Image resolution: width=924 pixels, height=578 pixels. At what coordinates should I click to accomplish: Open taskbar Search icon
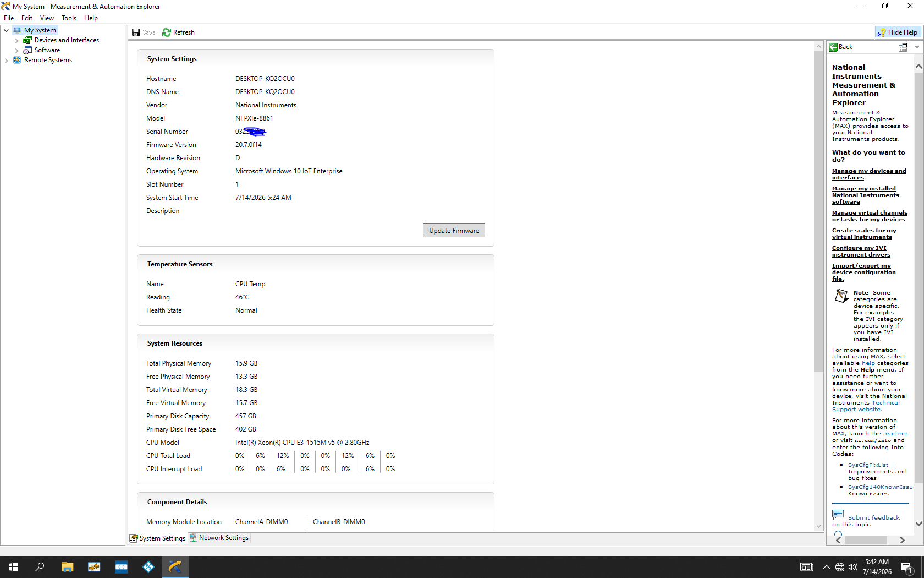click(x=40, y=567)
